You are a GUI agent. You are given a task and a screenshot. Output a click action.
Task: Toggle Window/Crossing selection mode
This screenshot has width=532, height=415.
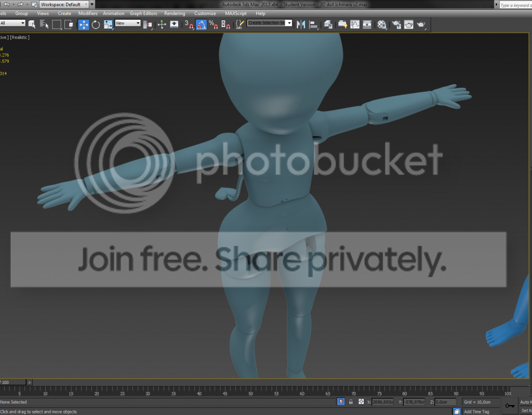pos(69,24)
